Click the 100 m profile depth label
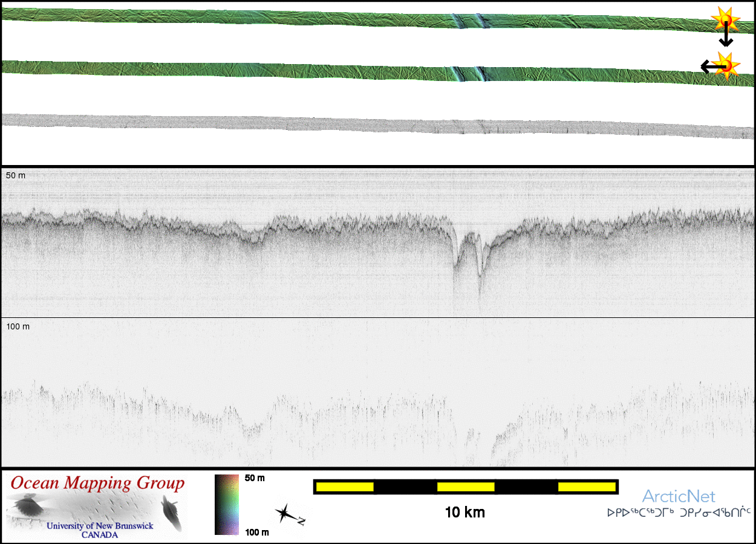This screenshot has width=756, height=544. (x=18, y=326)
